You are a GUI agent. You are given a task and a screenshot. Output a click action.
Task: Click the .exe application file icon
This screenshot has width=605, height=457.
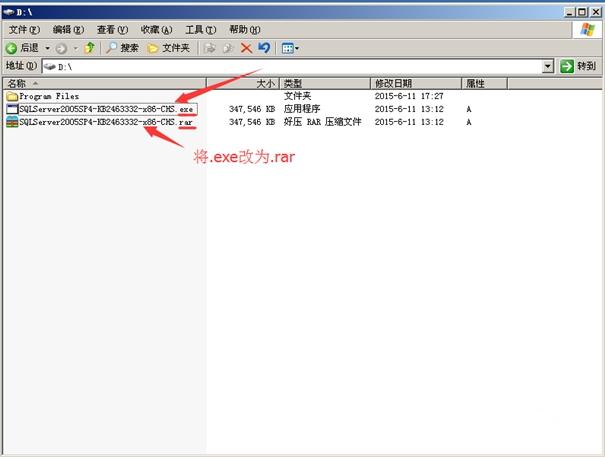click(12, 109)
